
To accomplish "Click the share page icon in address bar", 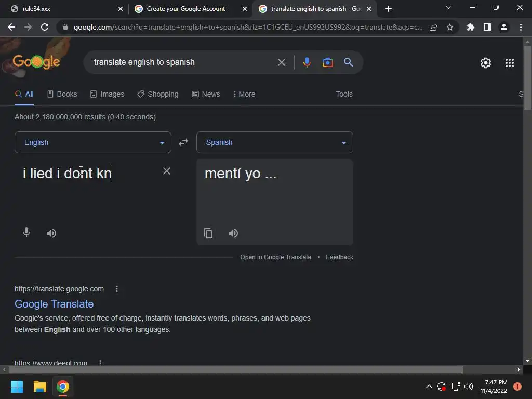I will pos(433,27).
